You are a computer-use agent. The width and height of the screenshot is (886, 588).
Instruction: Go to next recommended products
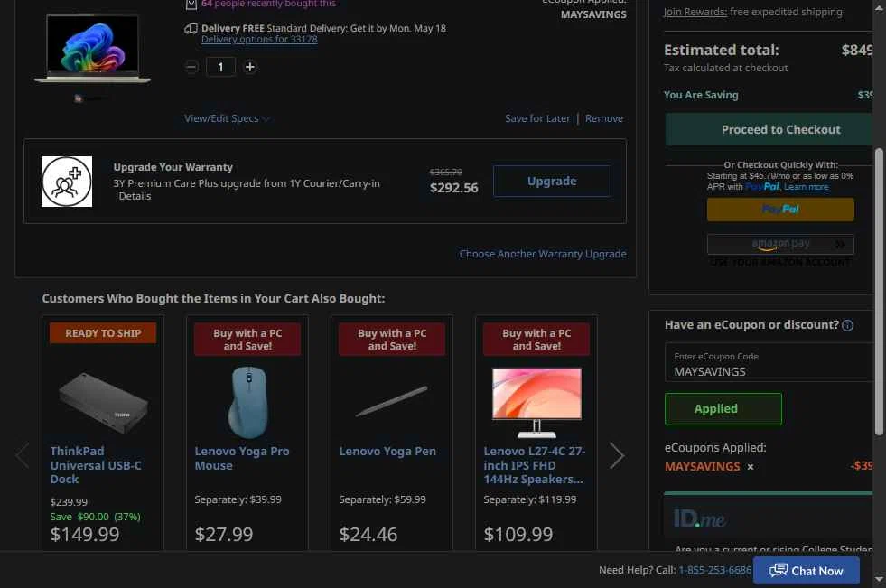click(x=617, y=455)
